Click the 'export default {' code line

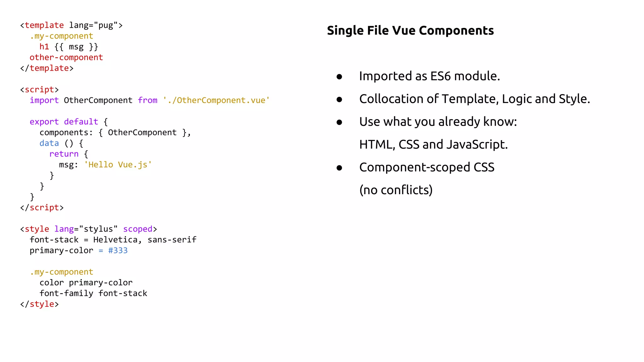point(69,122)
